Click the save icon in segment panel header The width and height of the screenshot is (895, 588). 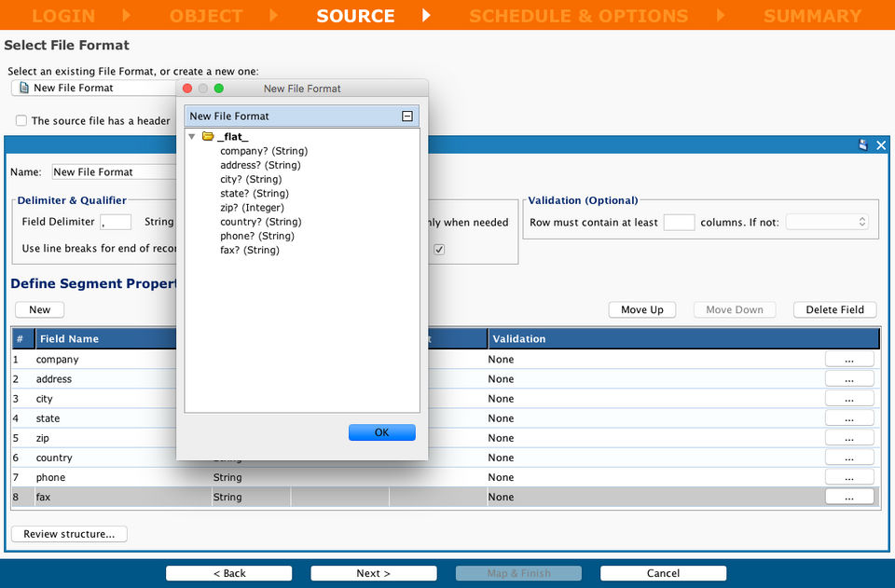(x=863, y=144)
